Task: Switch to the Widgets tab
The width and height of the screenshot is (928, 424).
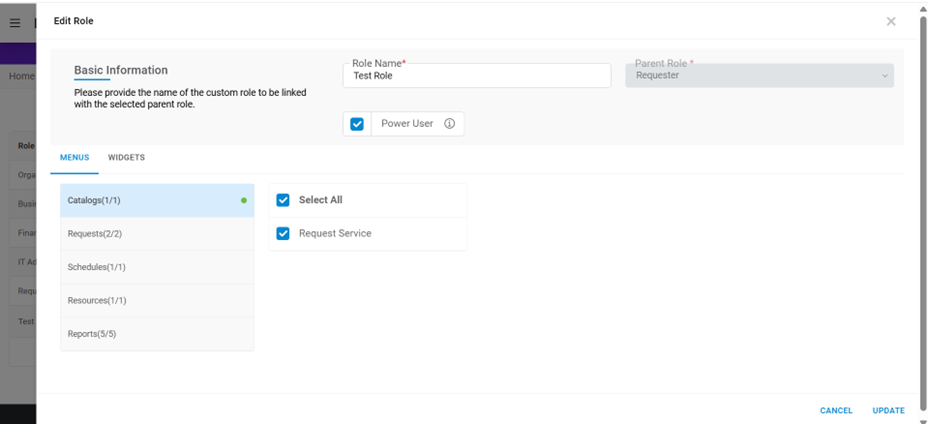Action: tap(126, 158)
